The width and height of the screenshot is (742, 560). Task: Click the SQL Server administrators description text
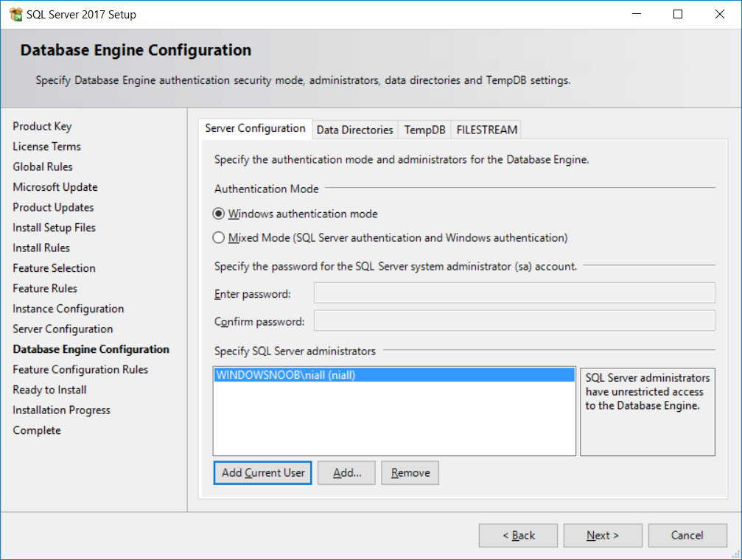click(648, 391)
